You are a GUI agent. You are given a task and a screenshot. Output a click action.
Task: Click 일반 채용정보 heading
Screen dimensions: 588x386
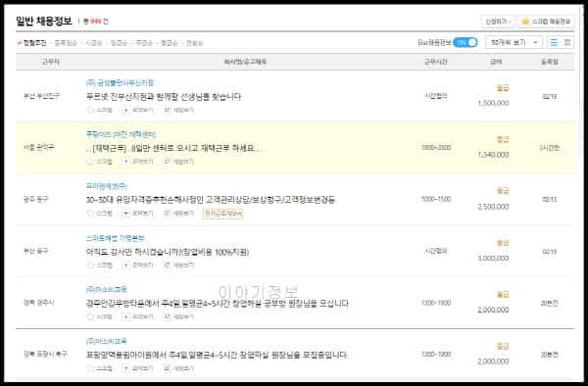pos(43,21)
